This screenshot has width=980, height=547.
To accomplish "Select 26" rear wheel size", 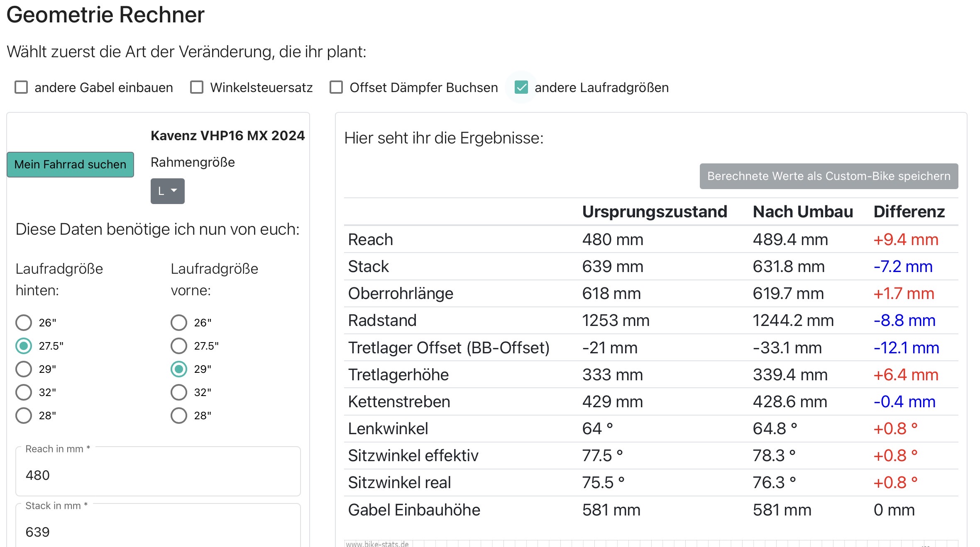I will [x=24, y=323].
